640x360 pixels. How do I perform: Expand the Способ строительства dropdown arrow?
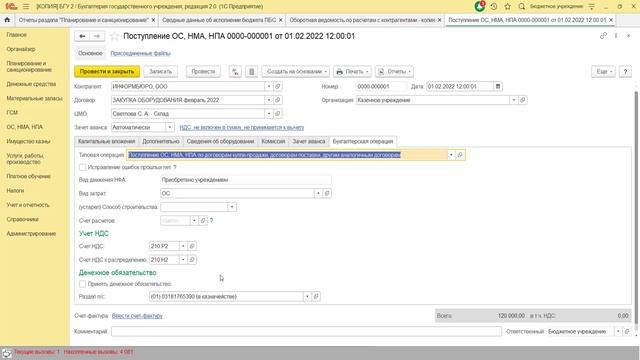click(x=232, y=207)
